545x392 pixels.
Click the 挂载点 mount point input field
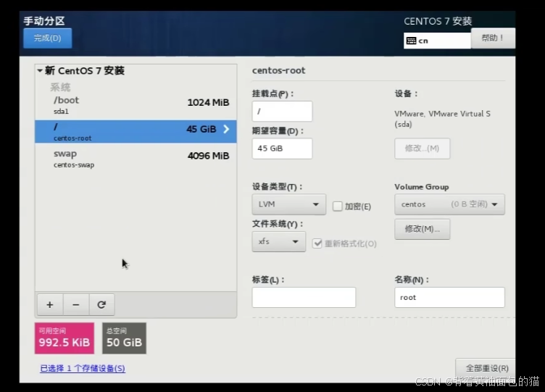coord(282,111)
